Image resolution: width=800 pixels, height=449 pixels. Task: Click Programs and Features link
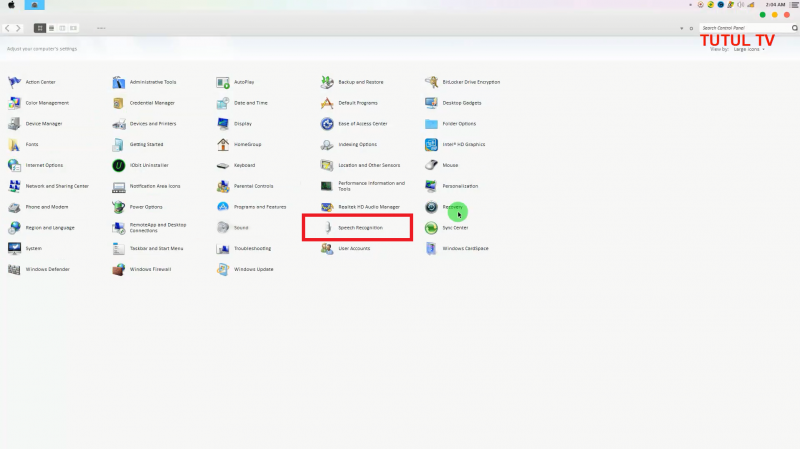[260, 207]
